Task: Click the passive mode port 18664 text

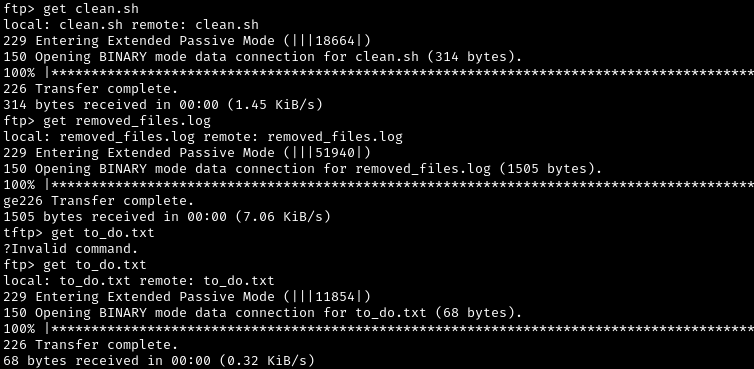Action: [335, 41]
